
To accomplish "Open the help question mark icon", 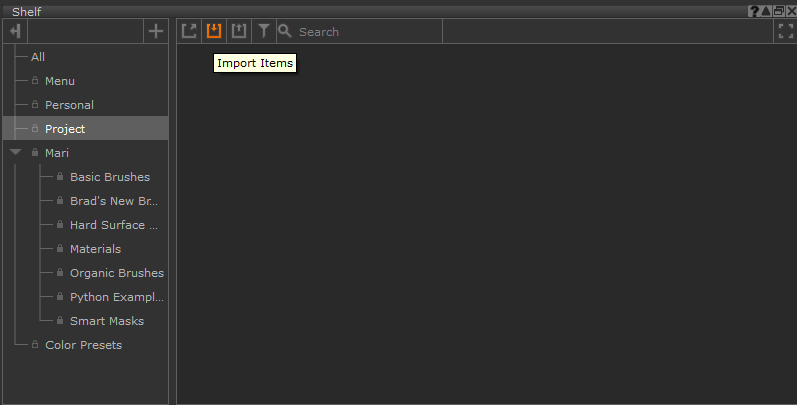I will click(x=753, y=11).
